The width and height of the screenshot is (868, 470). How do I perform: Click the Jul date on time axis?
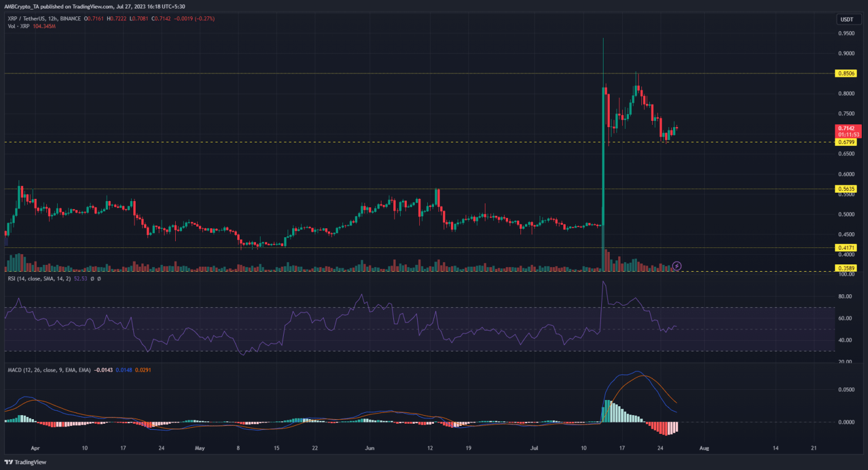[534, 448]
